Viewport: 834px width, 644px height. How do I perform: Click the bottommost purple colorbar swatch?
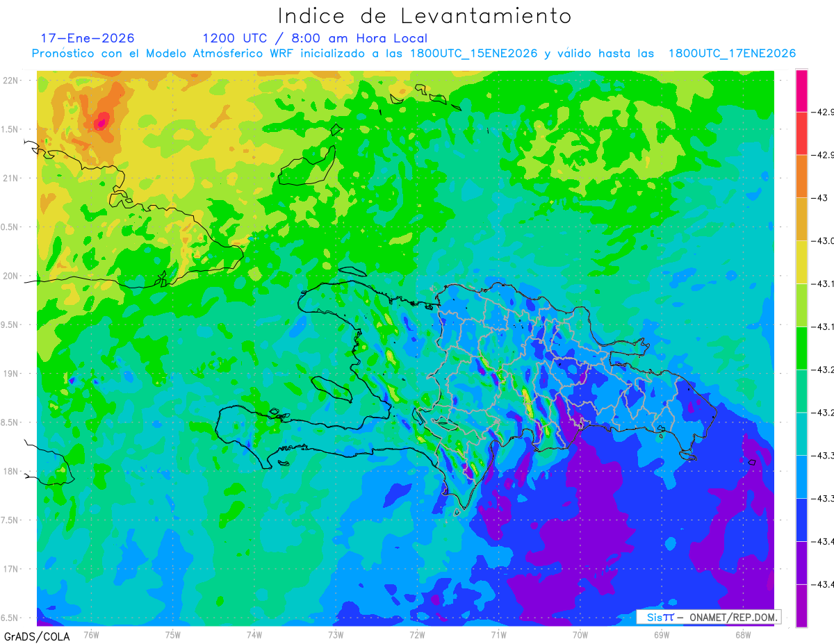click(801, 606)
